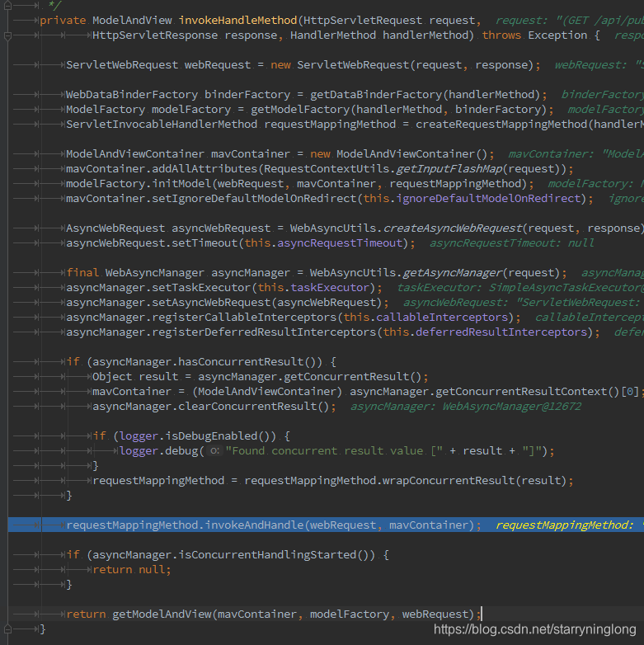This screenshot has width=644, height=645.
Task: Click the highlighted invokeAndHandle breakpoint line
Action: click(x=326, y=525)
